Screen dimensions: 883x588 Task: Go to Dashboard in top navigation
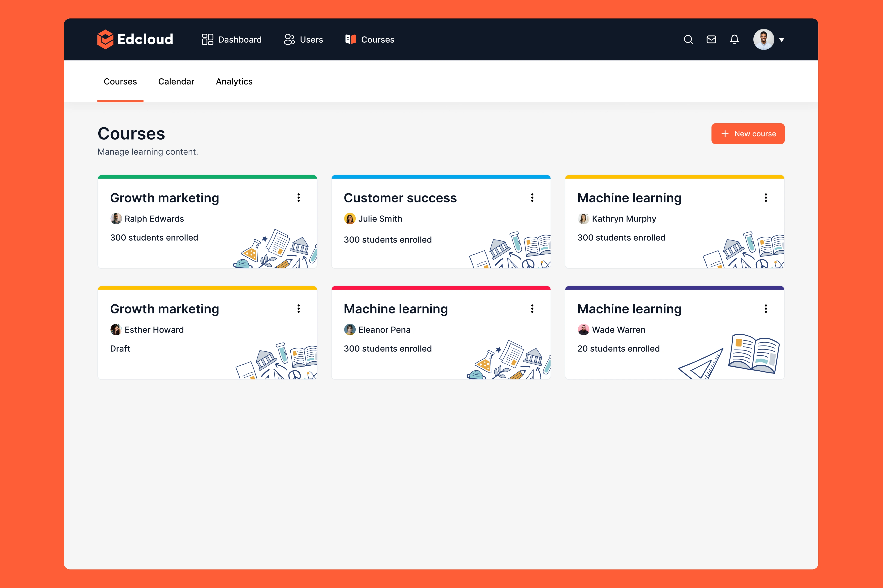[232, 39]
